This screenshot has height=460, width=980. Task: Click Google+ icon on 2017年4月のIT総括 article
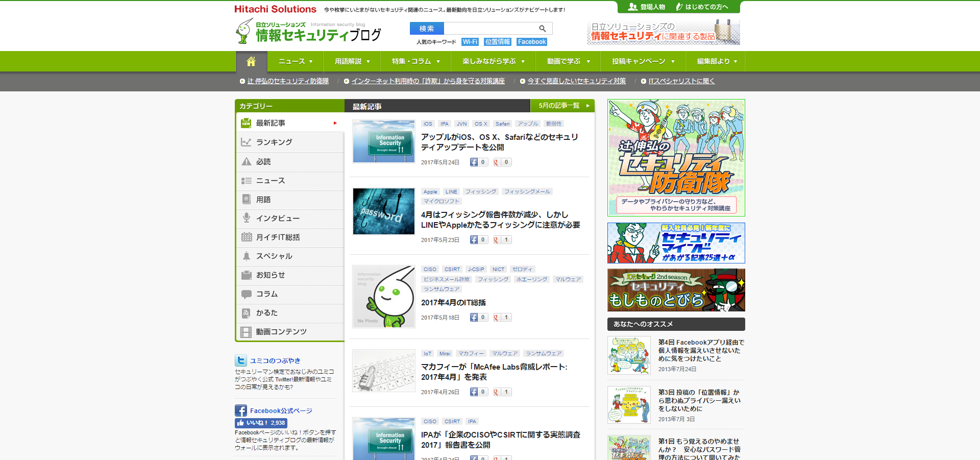(x=496, y=318)
